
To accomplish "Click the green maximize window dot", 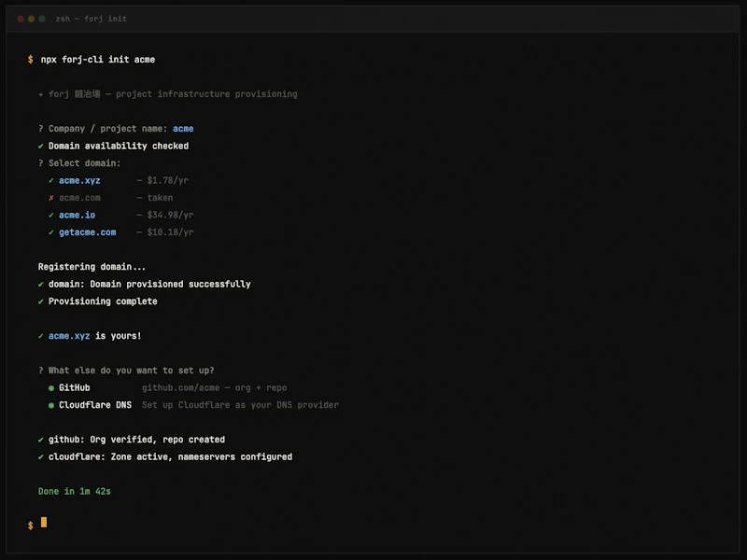I will [x=42, y=19].
